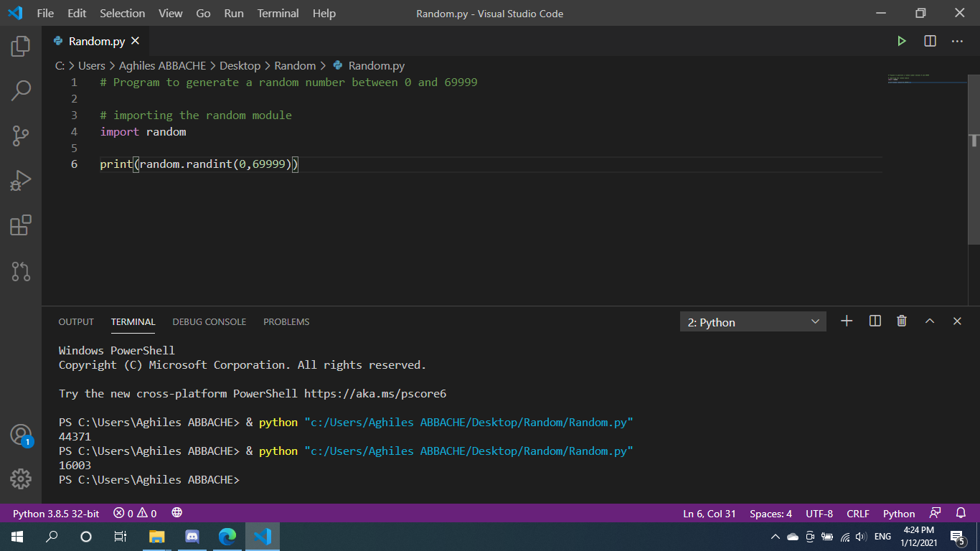
Task: Click the editor minimap preview
Action: click(927, 79)
